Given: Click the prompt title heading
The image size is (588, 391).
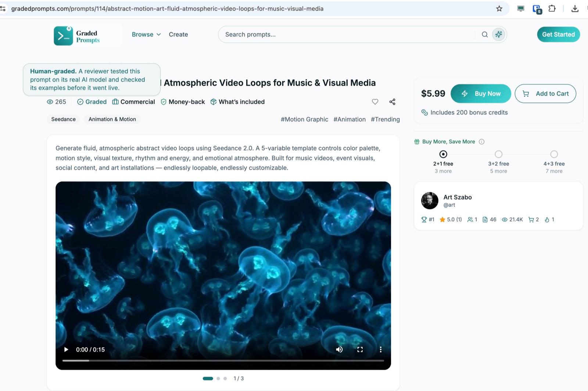Looking at the screenshot, I should 269,83.
